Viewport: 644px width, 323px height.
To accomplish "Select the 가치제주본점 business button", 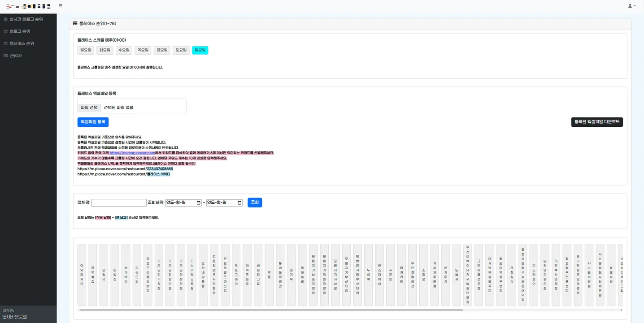I will [x=435, y=275].
